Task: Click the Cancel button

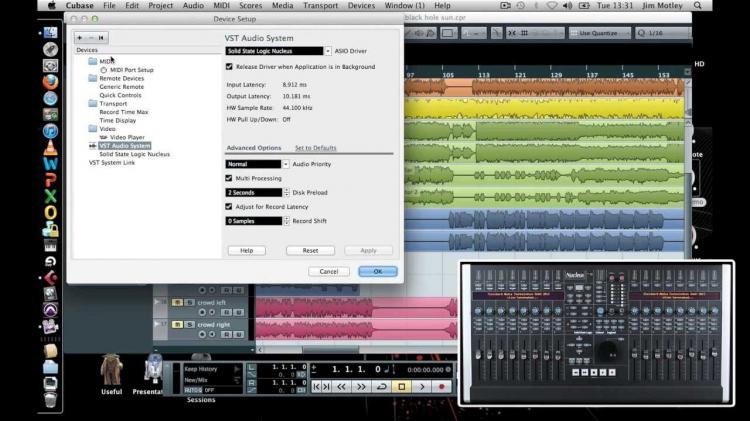Action: [329, 271]
